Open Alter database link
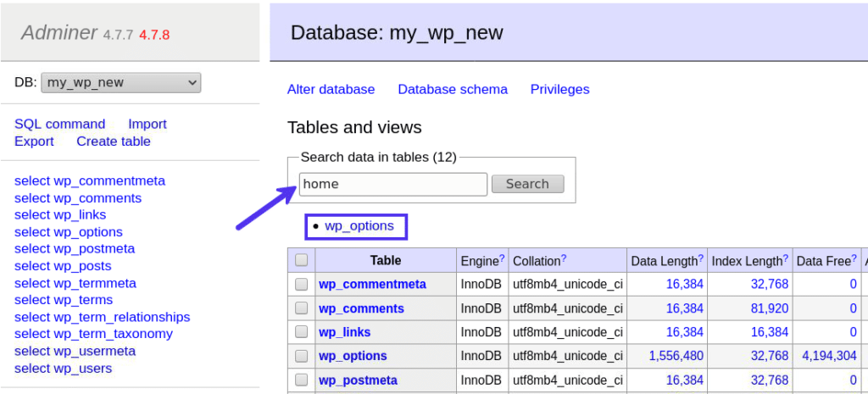The width and height of the screenshot is (868, 394). click(331, 89)
